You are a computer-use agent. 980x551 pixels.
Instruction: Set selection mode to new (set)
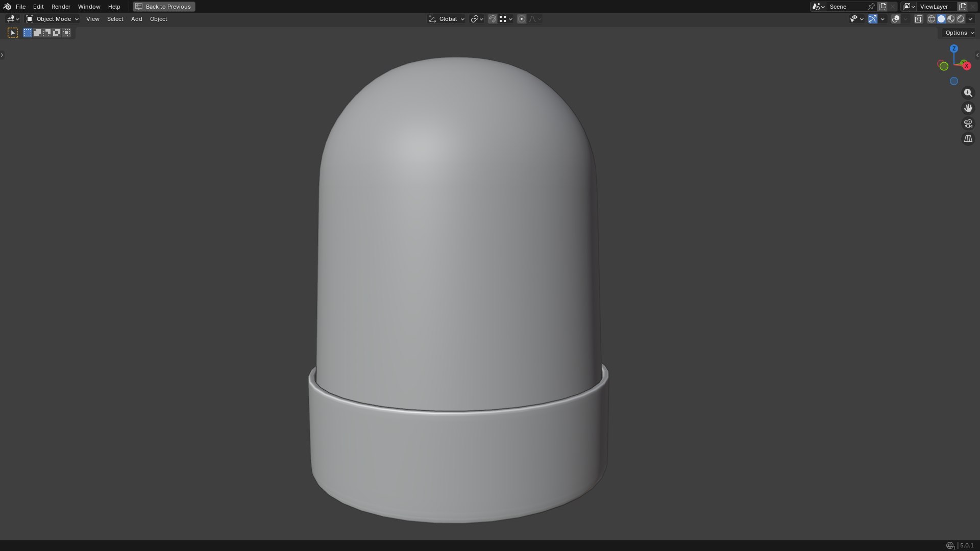coord(28,33)
